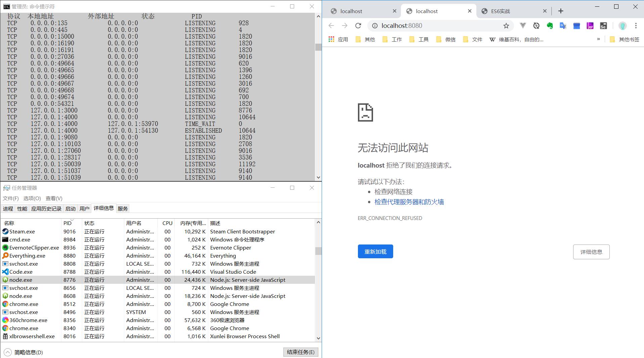Open the 选项(O) menu in Task Manager
Image resolution: width=644 pixels, height=358 pixels.
click(32, 198)
